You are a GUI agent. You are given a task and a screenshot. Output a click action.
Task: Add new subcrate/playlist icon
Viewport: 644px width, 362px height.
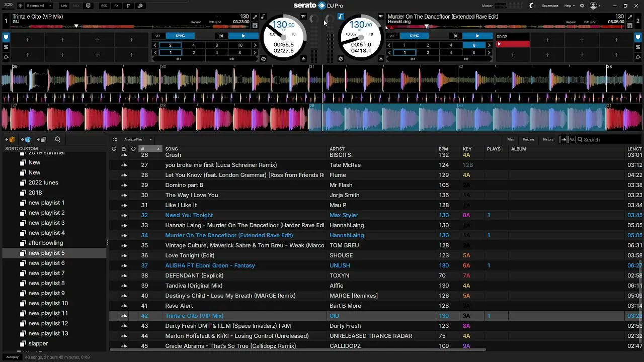point(41,139)
